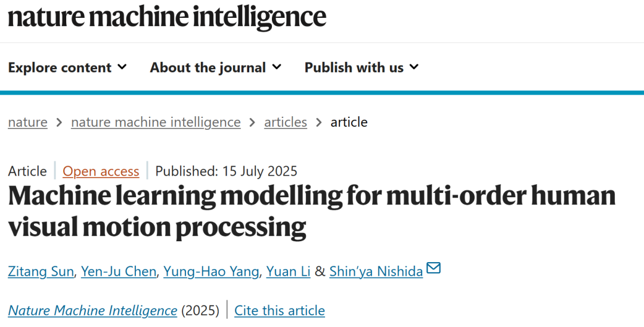
Task: Click the Published 15 July 2025 text
Action: [226, 171]
